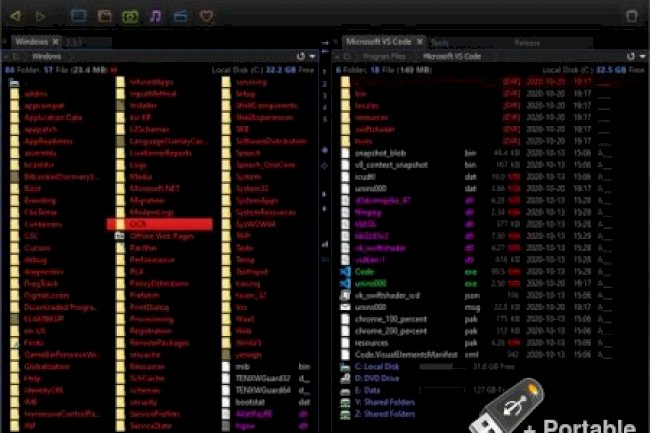Open the brown Documents folder shortcut icon

coord(104,16)
